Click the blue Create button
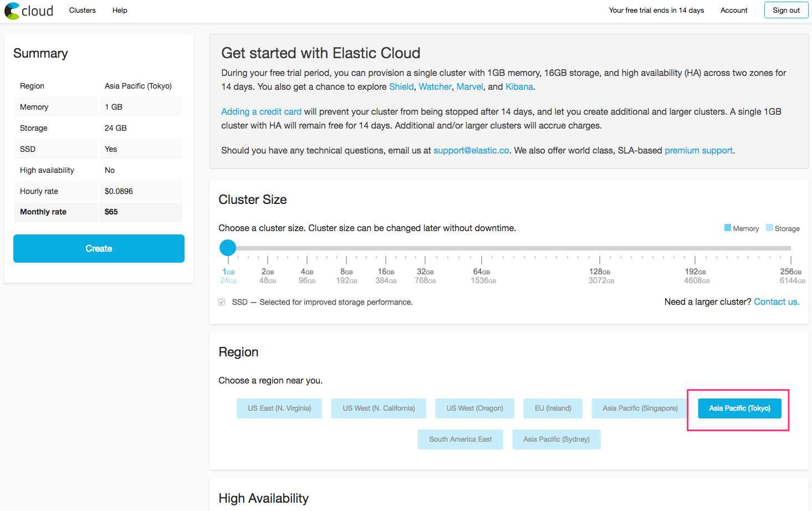Viewport: 812px width, 511px height. tap(99, 248)
